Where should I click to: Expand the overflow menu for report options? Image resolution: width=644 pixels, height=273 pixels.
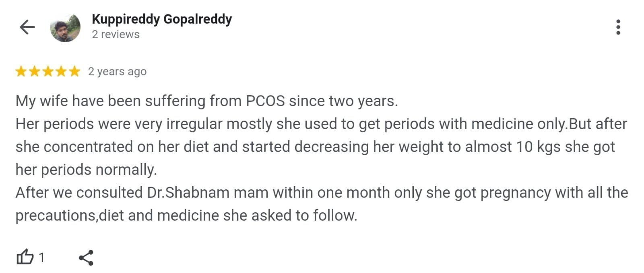coord(619,27)
